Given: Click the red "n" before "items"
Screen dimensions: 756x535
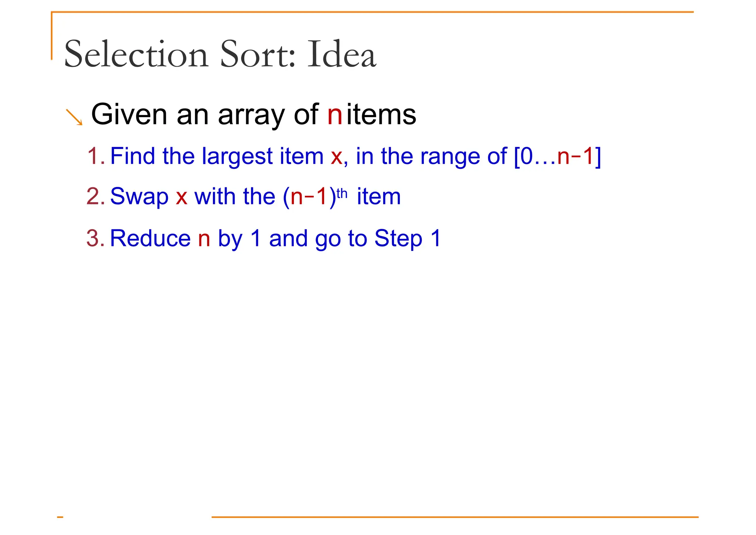Looking at the screenshot, I should (x=335, y=115).
